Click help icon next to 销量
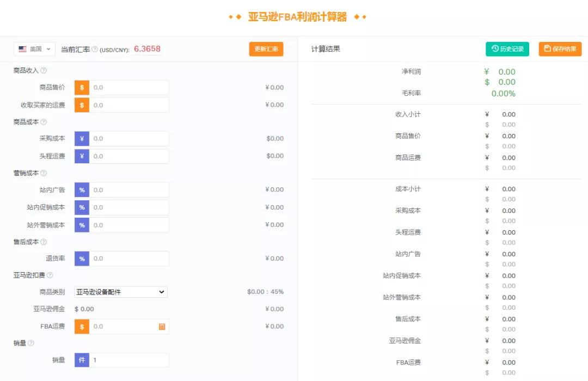Viewport: 588px width, 381px height. pyautogui.click(x=30, y=343)
